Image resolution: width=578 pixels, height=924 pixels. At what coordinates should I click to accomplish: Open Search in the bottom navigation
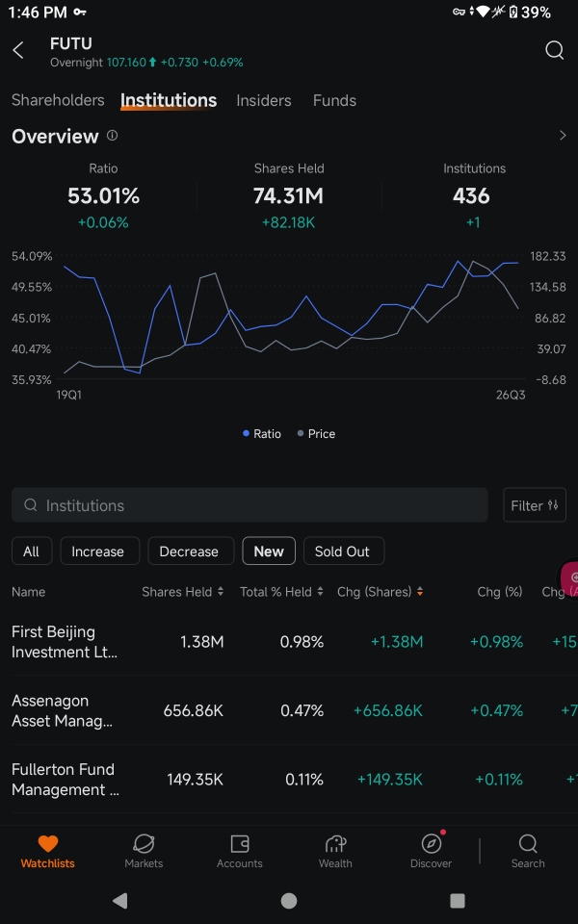(x=528, y=852)
